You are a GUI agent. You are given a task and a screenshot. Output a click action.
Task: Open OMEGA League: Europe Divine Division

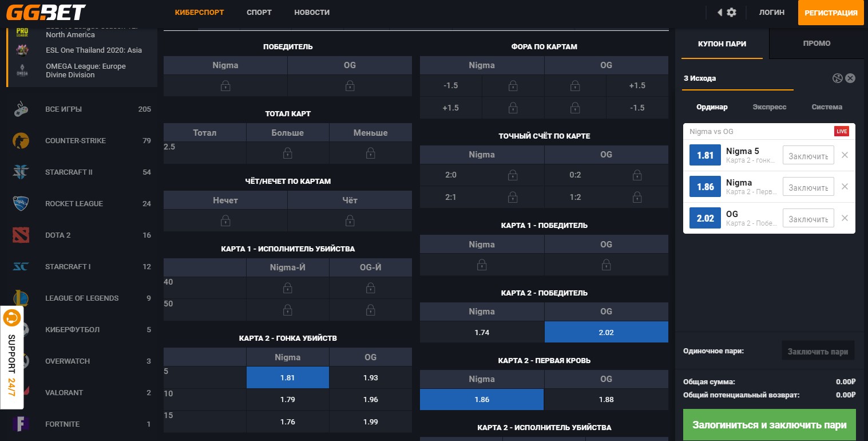click(86, 70)
